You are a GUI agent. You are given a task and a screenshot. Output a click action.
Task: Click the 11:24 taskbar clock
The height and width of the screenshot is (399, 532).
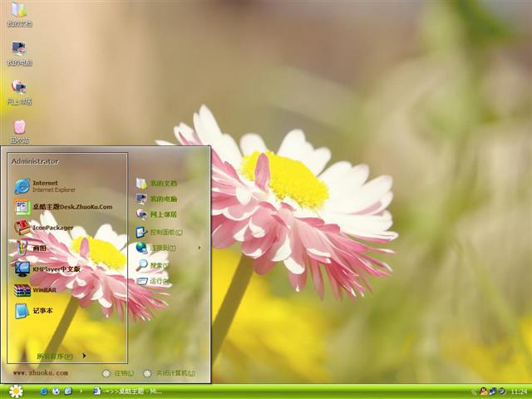click(519, 392)
